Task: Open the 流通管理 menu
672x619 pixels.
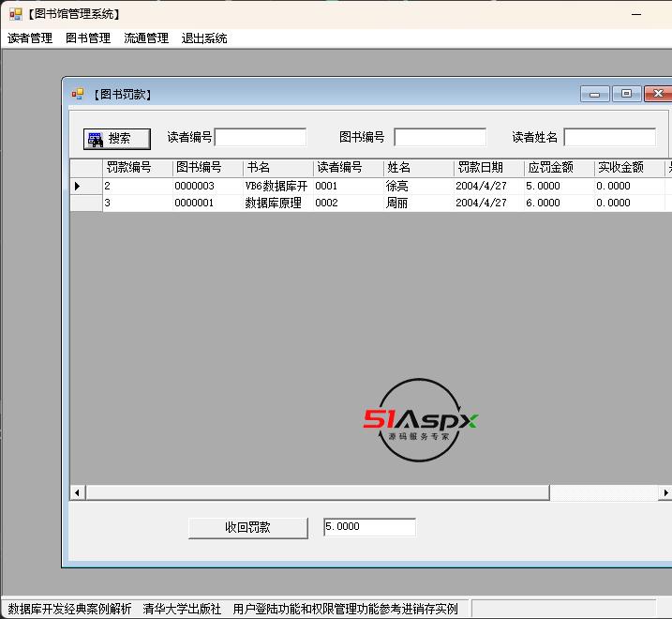Action: click(146, 38)
